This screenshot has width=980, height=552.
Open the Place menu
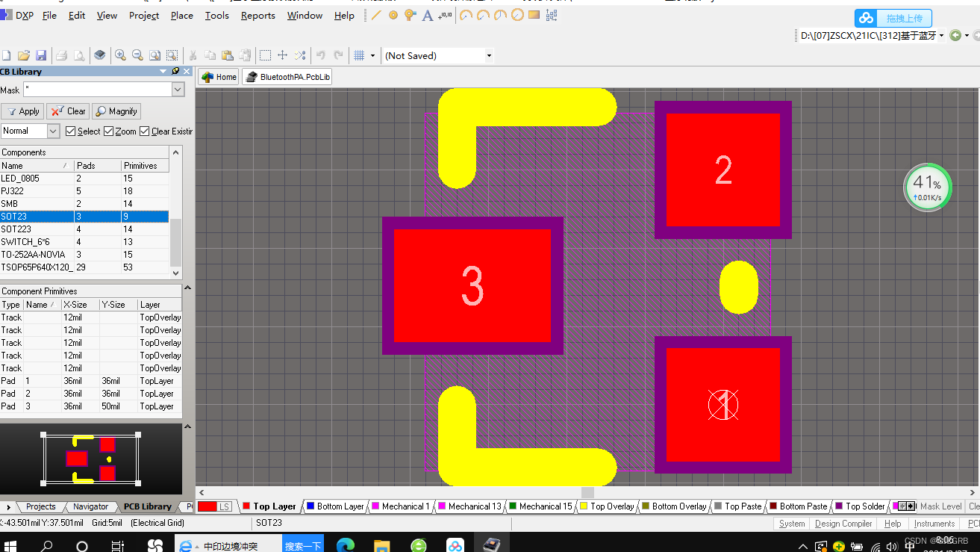(181, 15)
